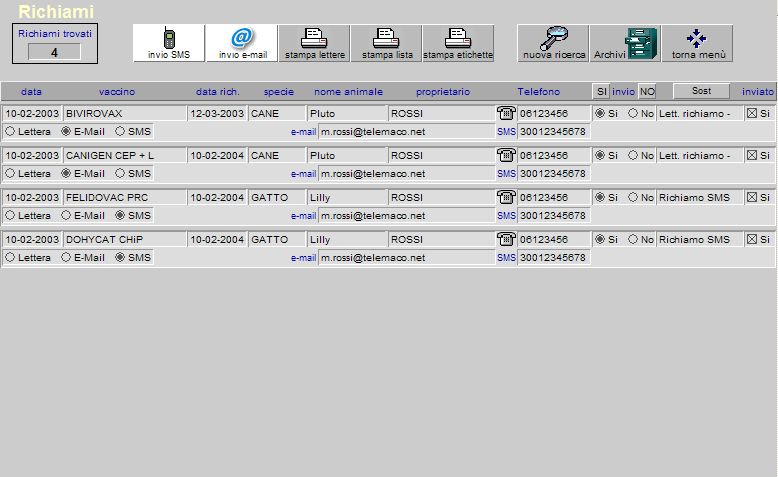Click telephone icon in BIVIROVAX row

pyautogui.click(x=506, y=113)
